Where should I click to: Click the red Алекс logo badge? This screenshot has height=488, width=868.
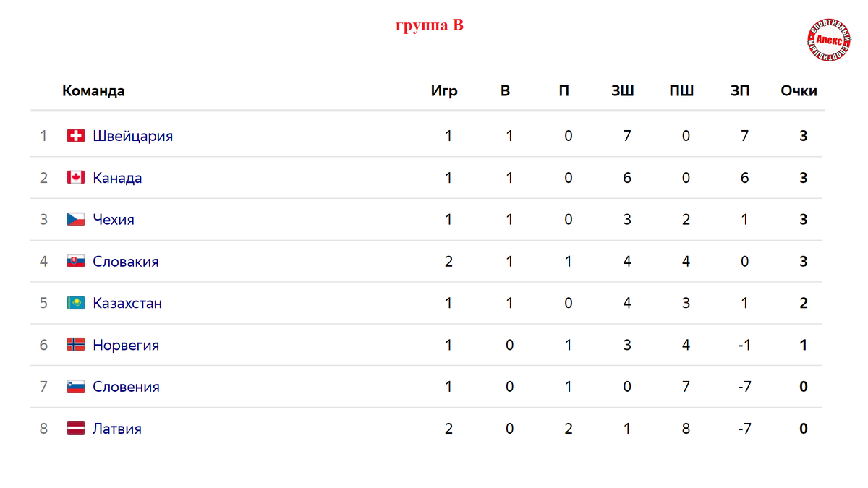(829, 41)
